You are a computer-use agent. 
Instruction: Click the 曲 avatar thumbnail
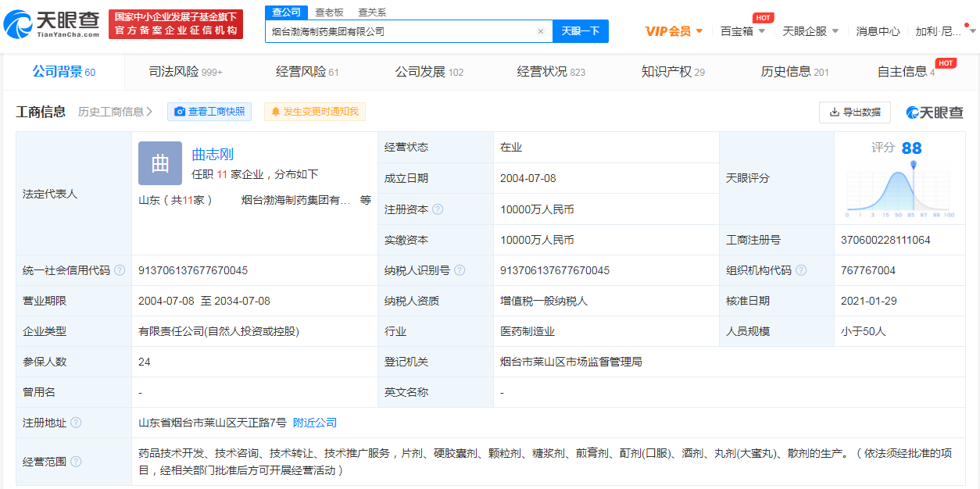pos(159,163)
